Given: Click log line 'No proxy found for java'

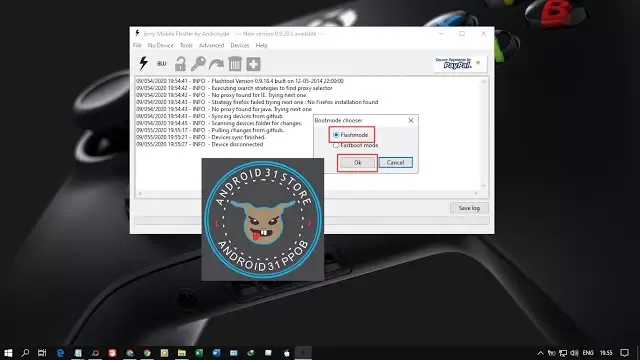Looking at the screenshot, I should pyautogui.click(x=224, y=109).
